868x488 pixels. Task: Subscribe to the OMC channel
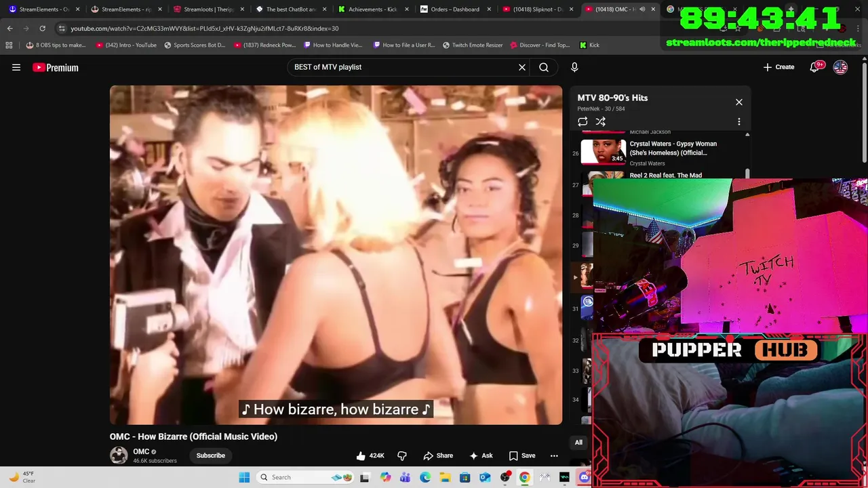(211, 455)
